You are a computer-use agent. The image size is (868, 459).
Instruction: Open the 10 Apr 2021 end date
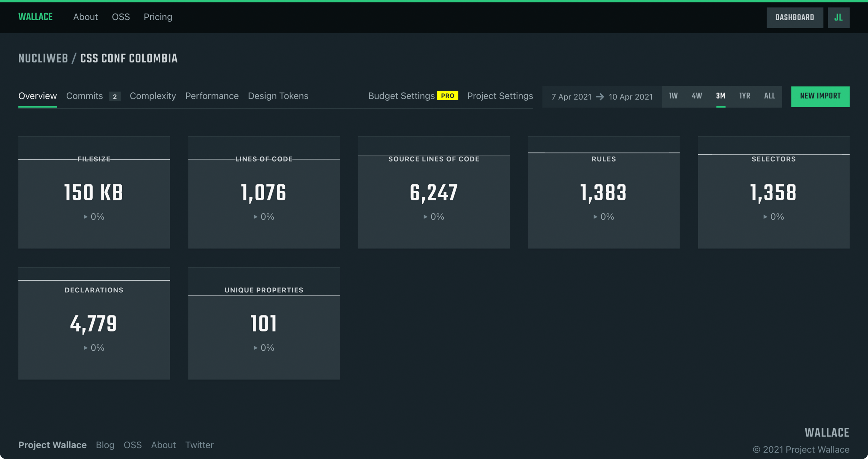click(631, 97)
